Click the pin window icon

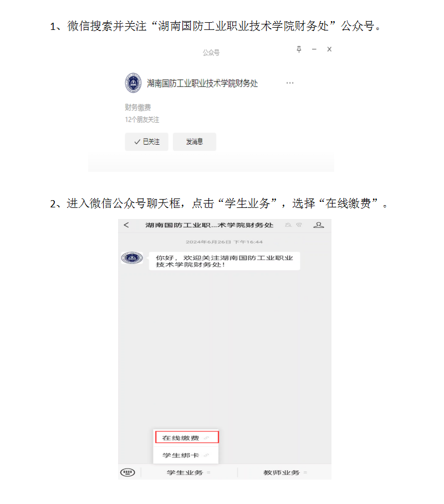coord(299,49)
